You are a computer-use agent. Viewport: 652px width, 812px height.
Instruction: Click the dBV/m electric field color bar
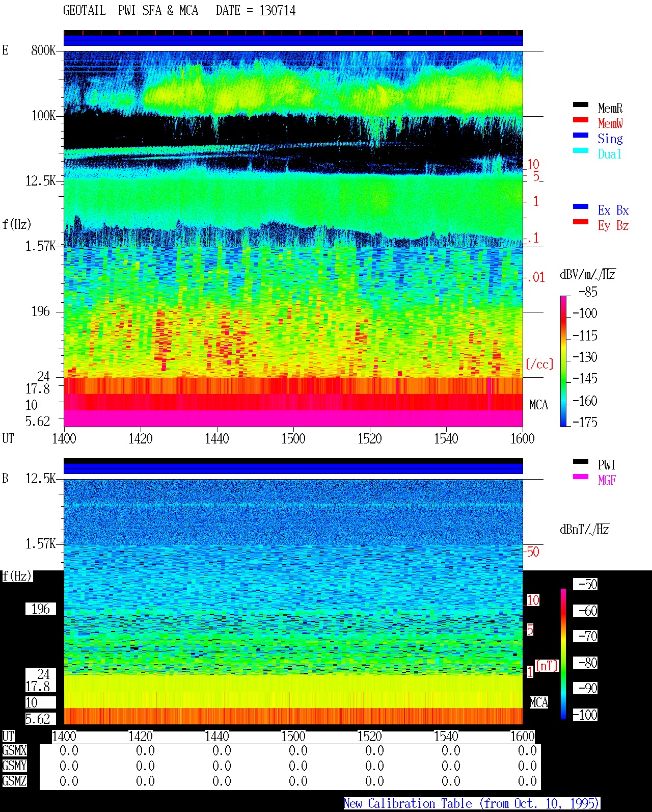pos(563,361)
